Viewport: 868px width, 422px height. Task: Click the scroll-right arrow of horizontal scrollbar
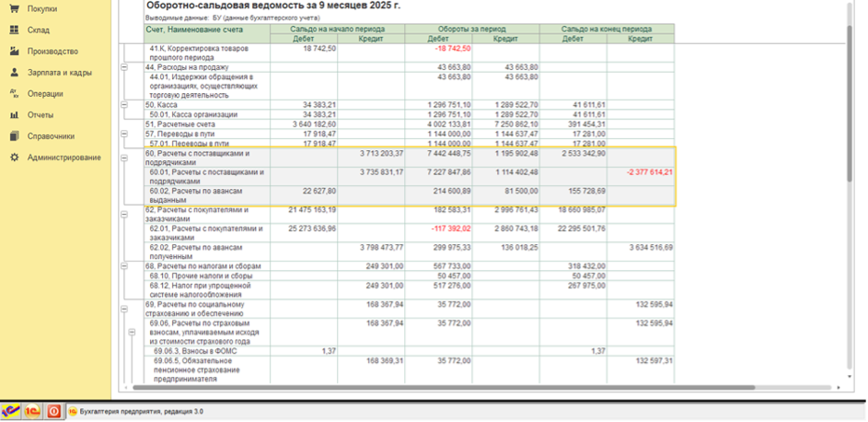pyautogui.click(x=839, y=388)
